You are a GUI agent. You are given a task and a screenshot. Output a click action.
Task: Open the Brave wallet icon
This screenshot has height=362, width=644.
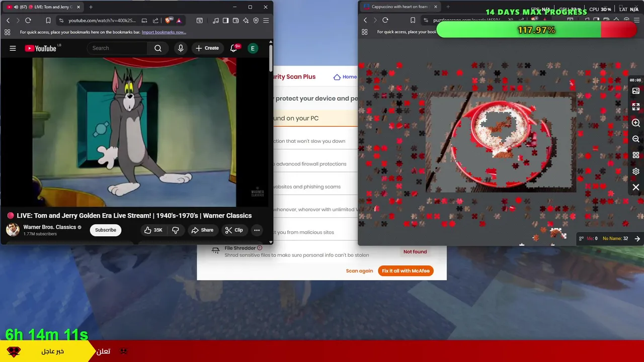point(235,21)
